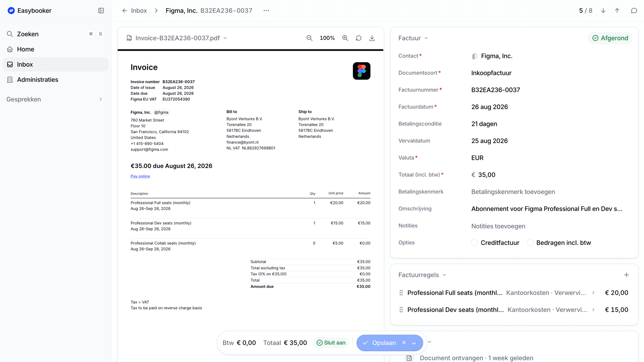Grab drag handle of Professional Dev seats line

click(x=401, y=310)
